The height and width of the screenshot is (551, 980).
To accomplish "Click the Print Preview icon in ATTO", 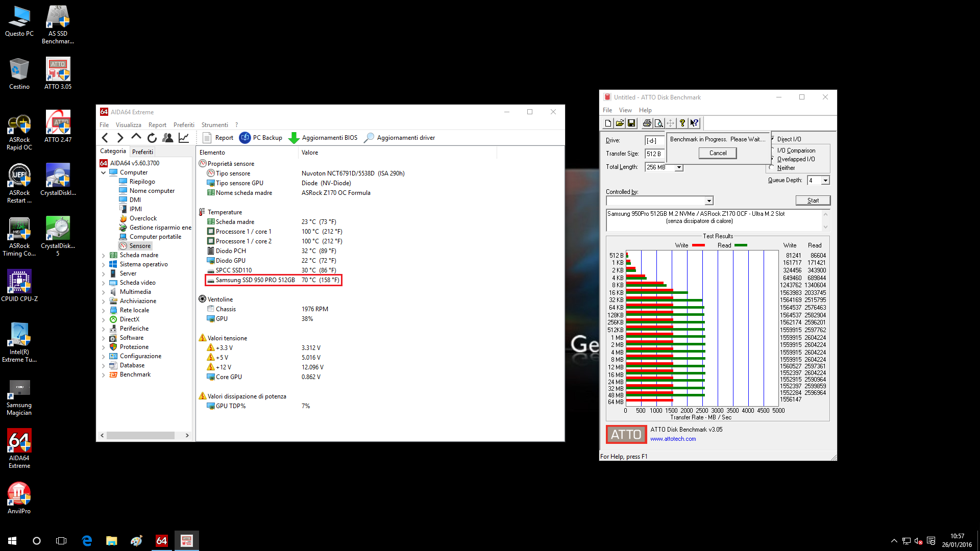I will point(658,123).
